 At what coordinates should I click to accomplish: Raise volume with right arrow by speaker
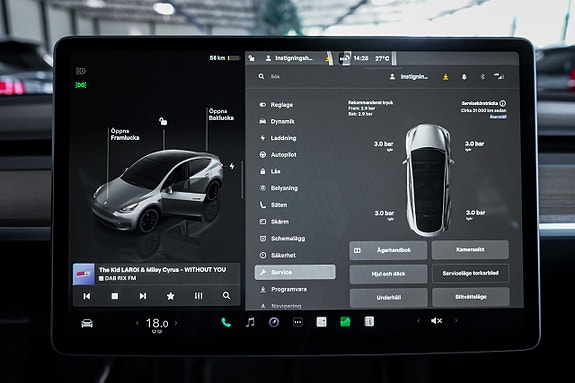456,321
